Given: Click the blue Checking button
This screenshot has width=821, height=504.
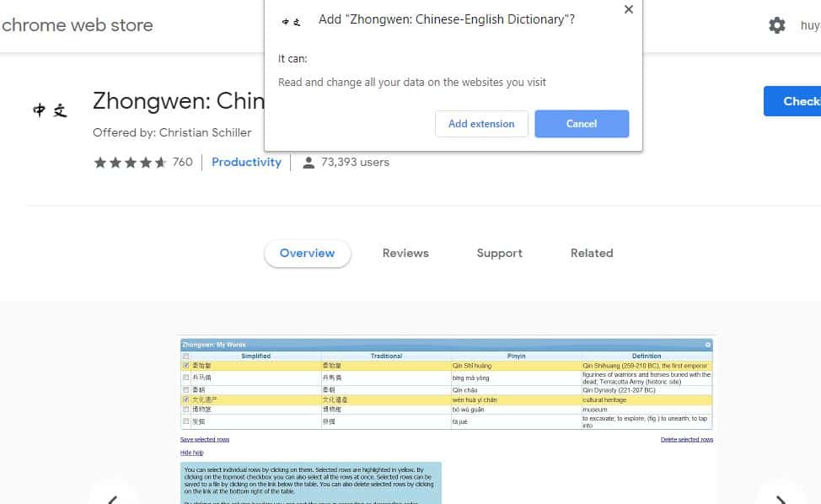Looking at the screenshot, I should [792, 101].
